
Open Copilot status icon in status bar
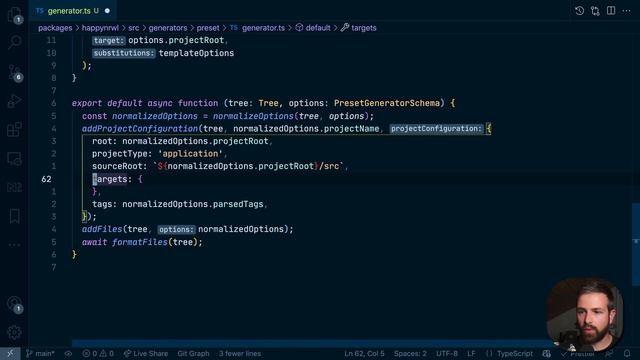[547, 353]
